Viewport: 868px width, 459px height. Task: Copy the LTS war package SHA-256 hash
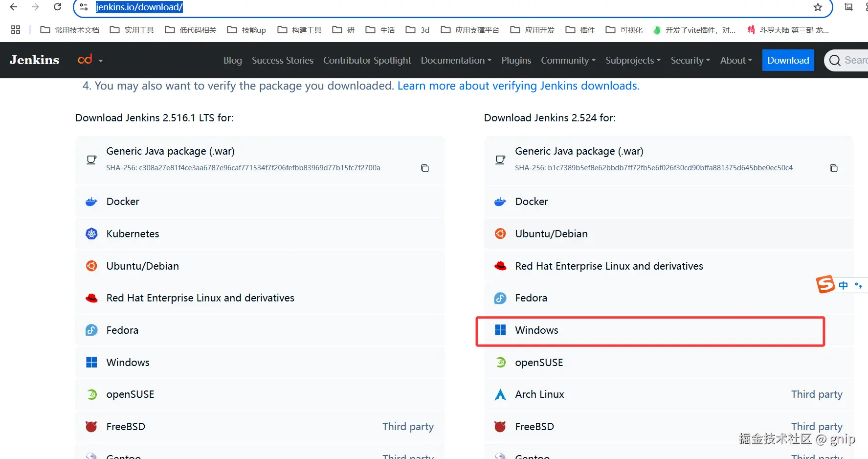(424, 168)
